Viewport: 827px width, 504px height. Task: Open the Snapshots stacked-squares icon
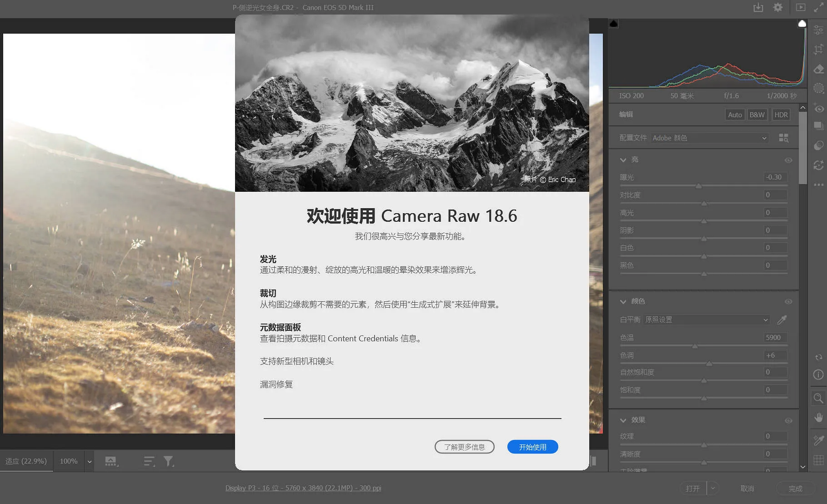818,126
